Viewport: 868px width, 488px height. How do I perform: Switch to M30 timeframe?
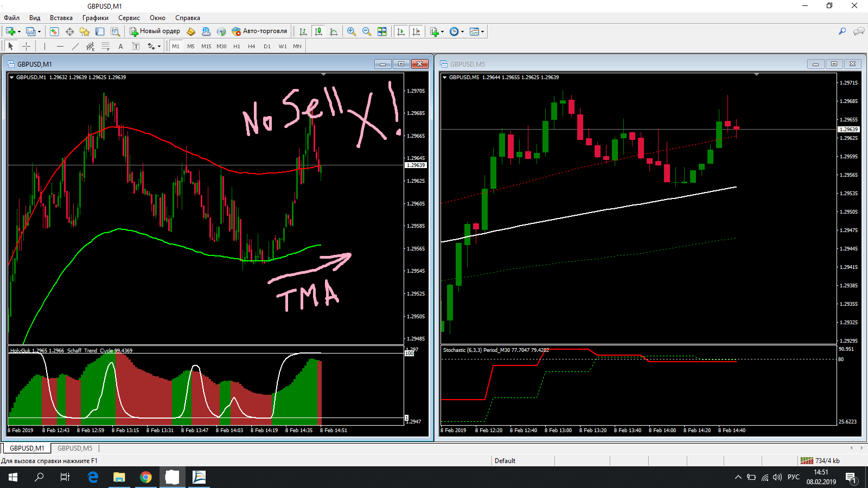(x=221, y=46)
